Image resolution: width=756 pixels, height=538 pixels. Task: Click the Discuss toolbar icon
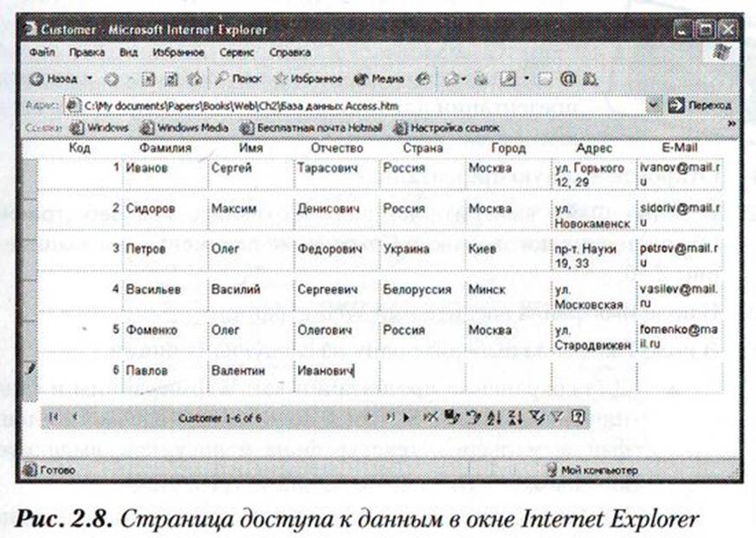click(x=545, y=79)
